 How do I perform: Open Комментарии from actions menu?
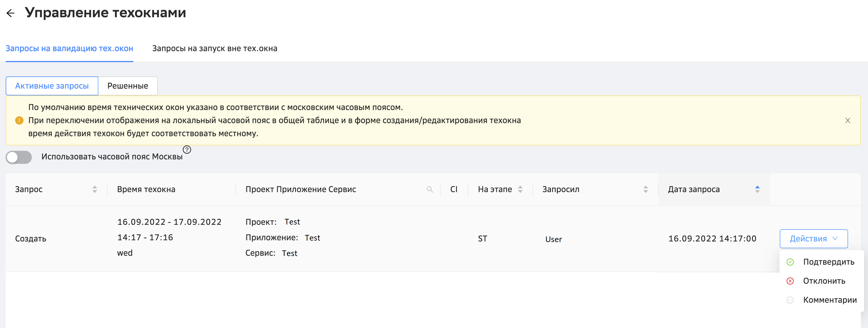[829, 300]
